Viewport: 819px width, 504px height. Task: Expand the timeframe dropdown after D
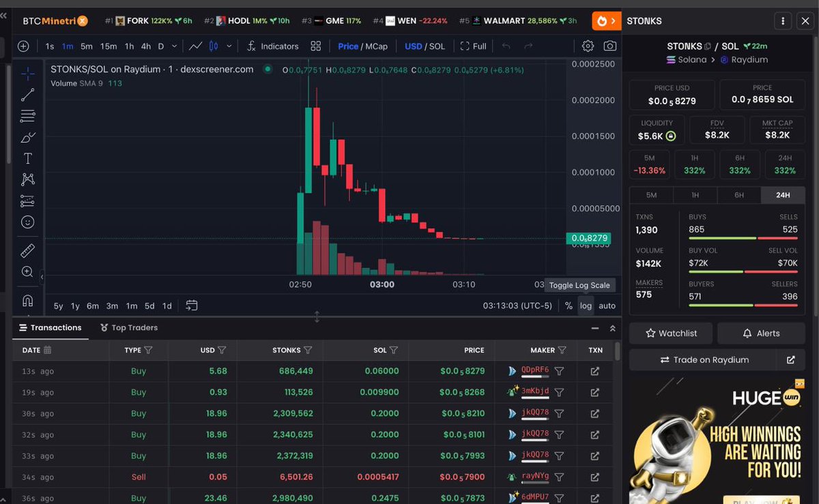tap(175, 46)
